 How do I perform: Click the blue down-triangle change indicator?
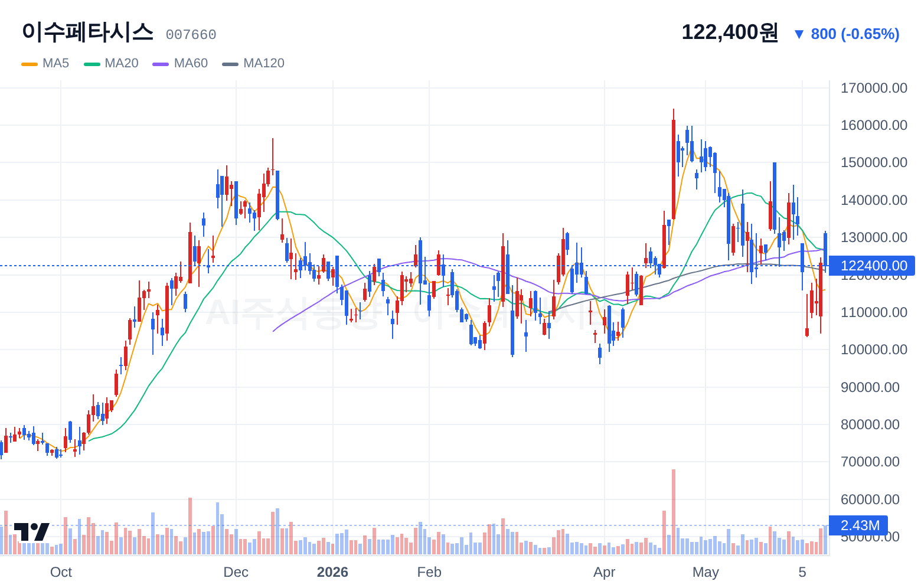click(x=799, y=34)
